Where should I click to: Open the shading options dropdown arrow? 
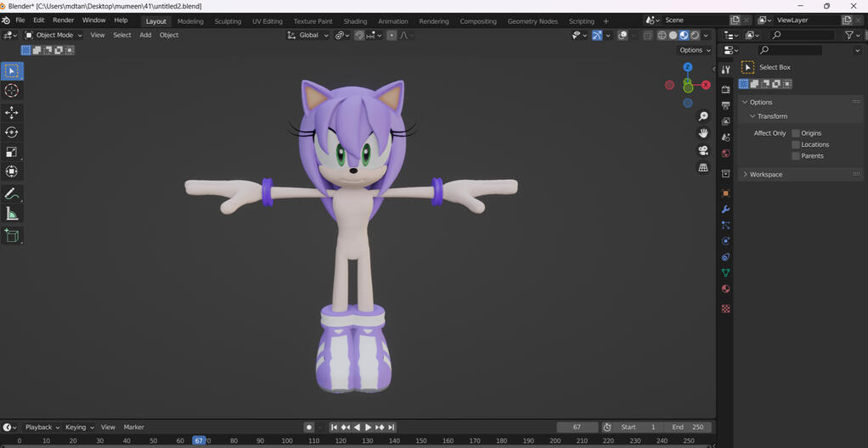coord(706,36)
